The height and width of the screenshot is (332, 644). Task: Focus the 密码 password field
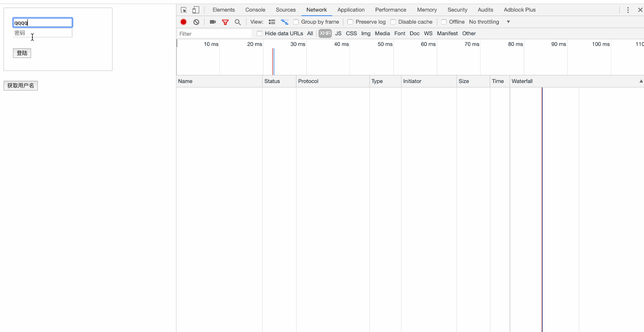[x=42, y=33]
